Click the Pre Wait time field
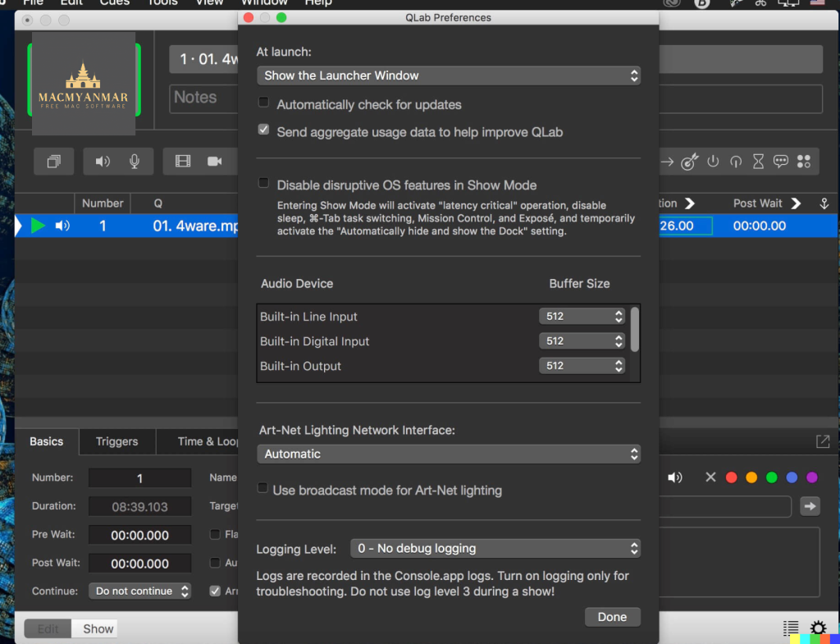The width and height of the screenshot is (840, 644). pyautogui.click(x=139, y=535)
